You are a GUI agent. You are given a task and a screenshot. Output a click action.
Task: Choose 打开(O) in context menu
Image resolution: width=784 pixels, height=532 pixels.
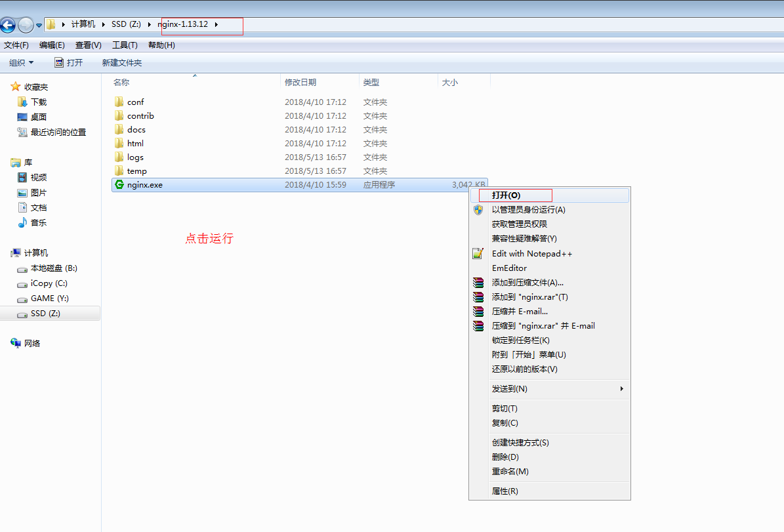coord(550,195)
